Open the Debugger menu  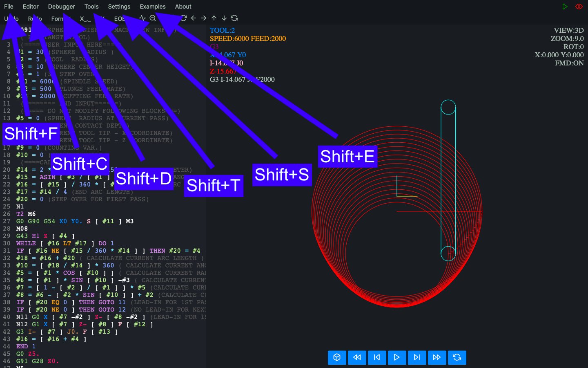point(61,7)
